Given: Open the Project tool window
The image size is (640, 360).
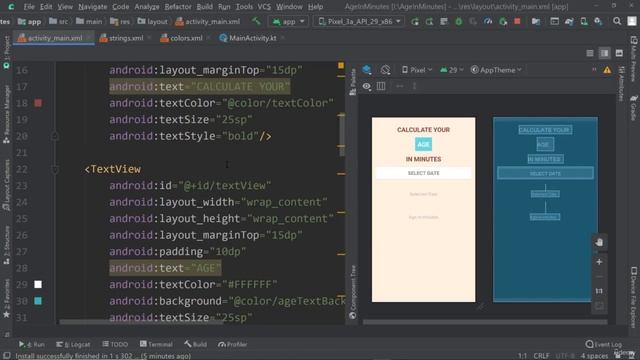Looking at the screenshot, I should (x=6, y=52).
